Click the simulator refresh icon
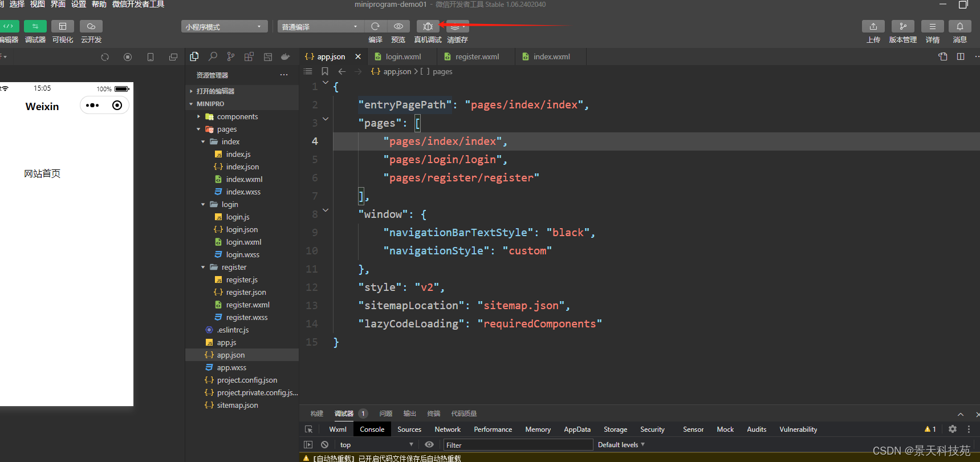 tap(105, 57)
